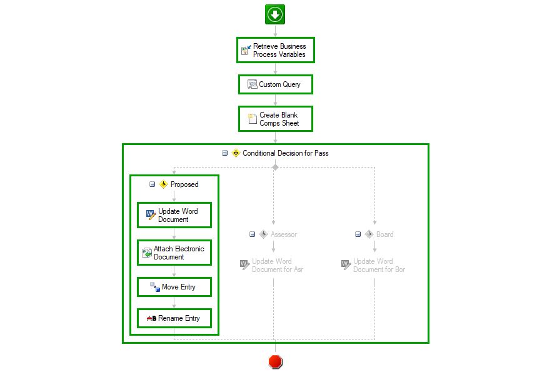Image resolution: width=557 pixels, height=392 pixels.
Task: Select the Custom Query label
Action: pyautogui.click(x=279, y=84)
